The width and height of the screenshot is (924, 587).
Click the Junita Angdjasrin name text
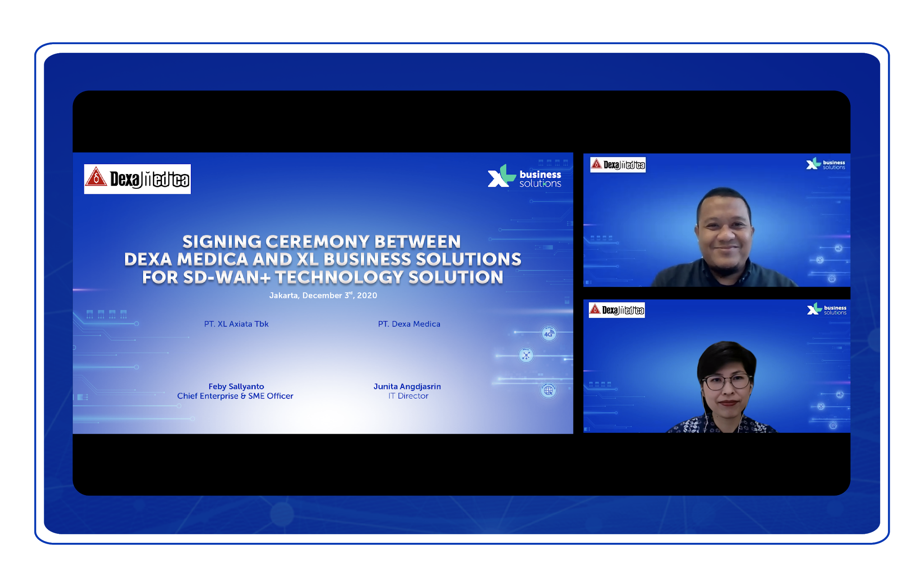pos(407,386)
